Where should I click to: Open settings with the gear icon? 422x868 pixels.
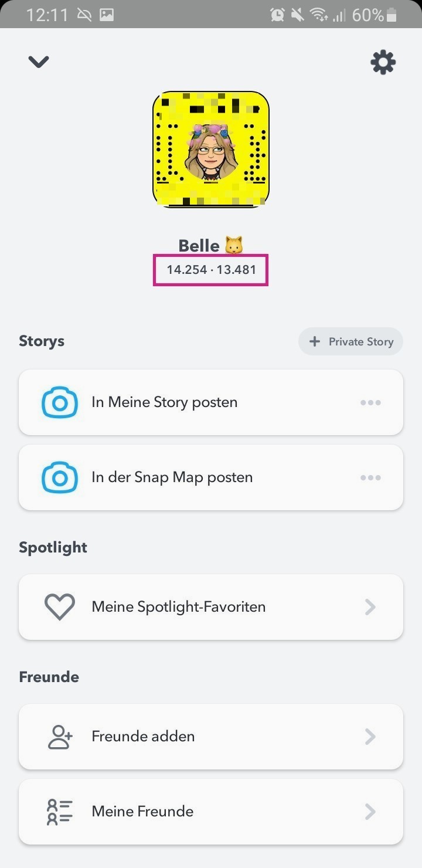pos(383,62)
